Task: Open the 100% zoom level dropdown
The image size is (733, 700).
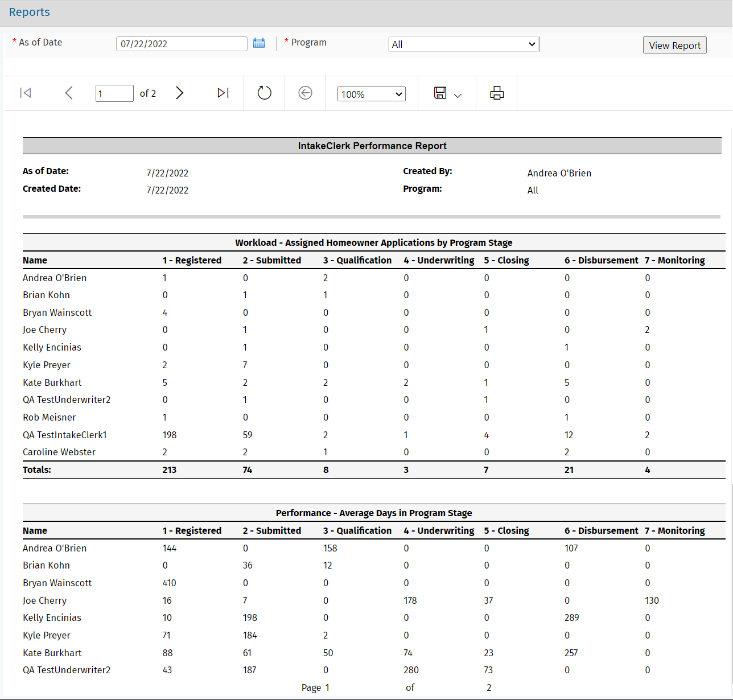Action: click(371, 94)
